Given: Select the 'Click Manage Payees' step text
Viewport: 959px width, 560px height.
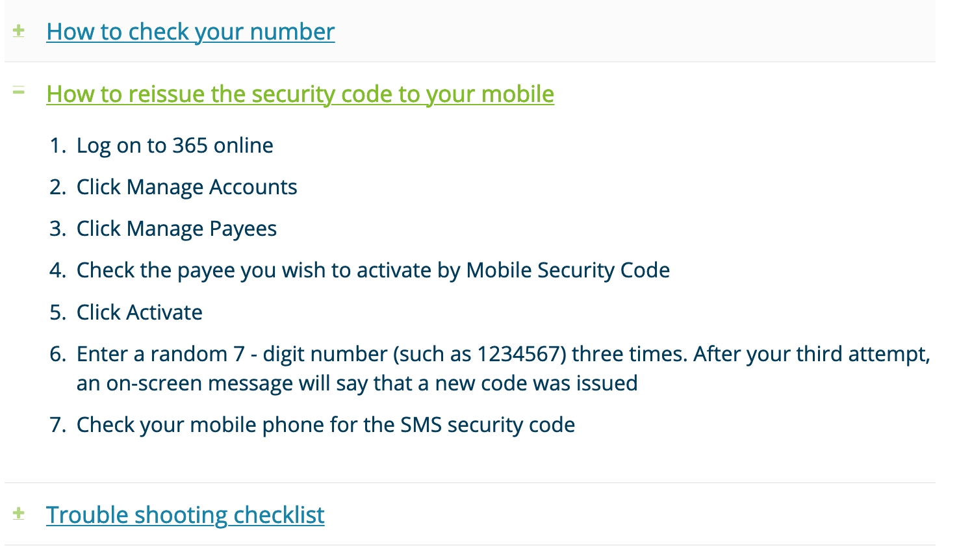Looking at the screenshot, I should pyautogui.click(x=177, y=229).
